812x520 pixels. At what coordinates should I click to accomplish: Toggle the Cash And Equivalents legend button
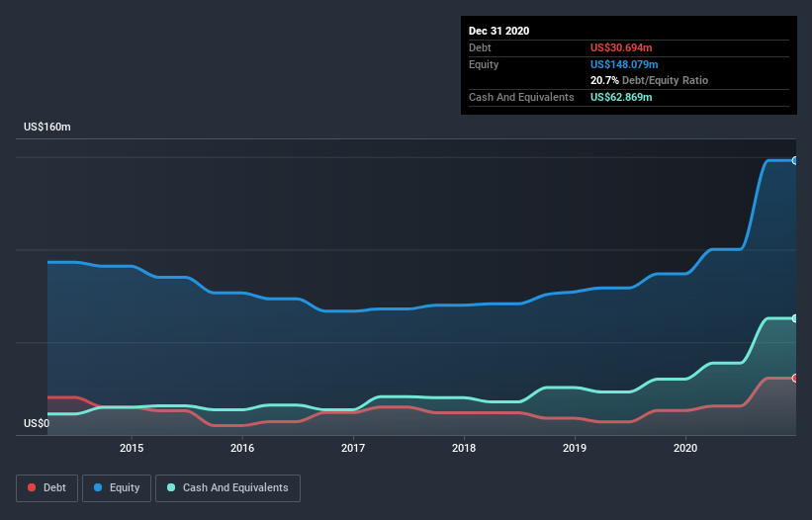coord(227,487)
